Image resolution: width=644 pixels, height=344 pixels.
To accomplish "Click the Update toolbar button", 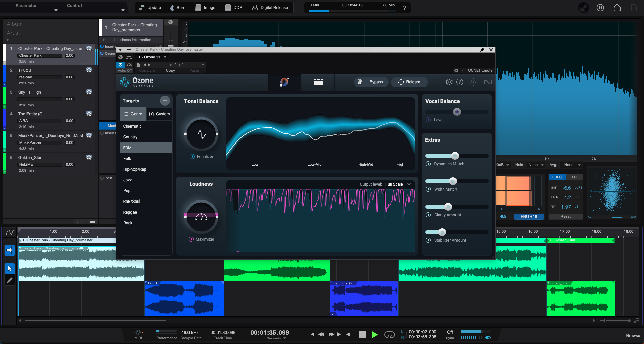I will coord(150,8).
